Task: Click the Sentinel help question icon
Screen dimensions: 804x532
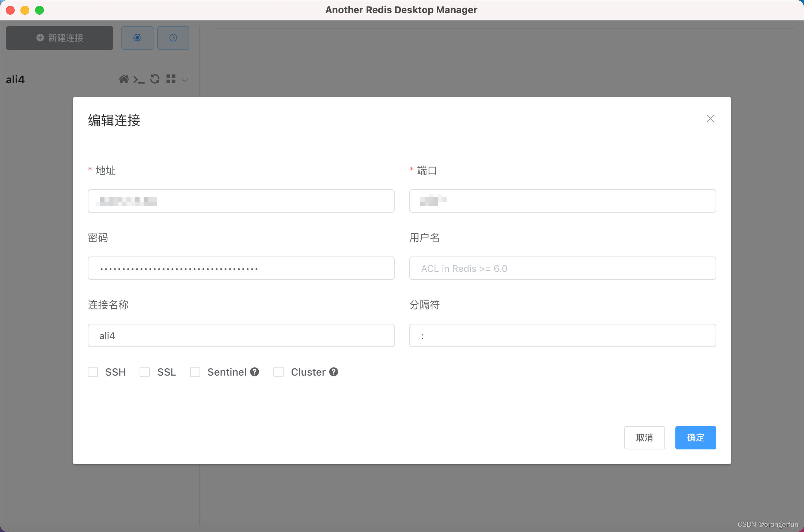Action: [x=255, y=372]
